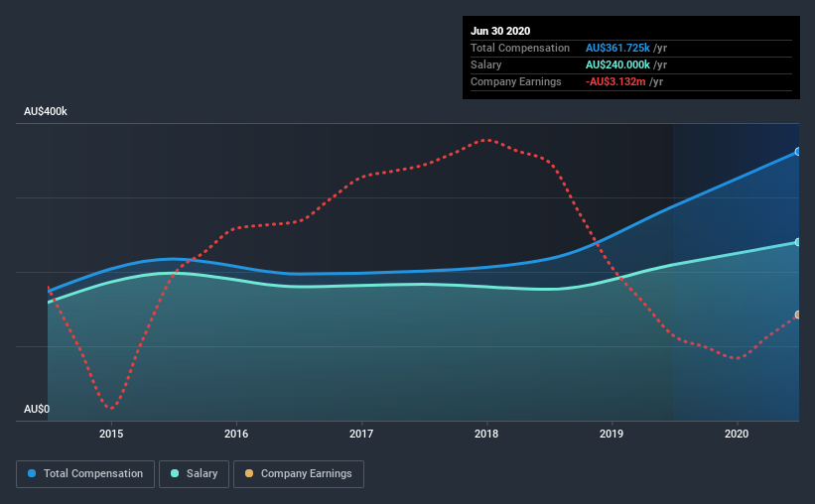Select the 2015 x-axis label

coord(111,434)
